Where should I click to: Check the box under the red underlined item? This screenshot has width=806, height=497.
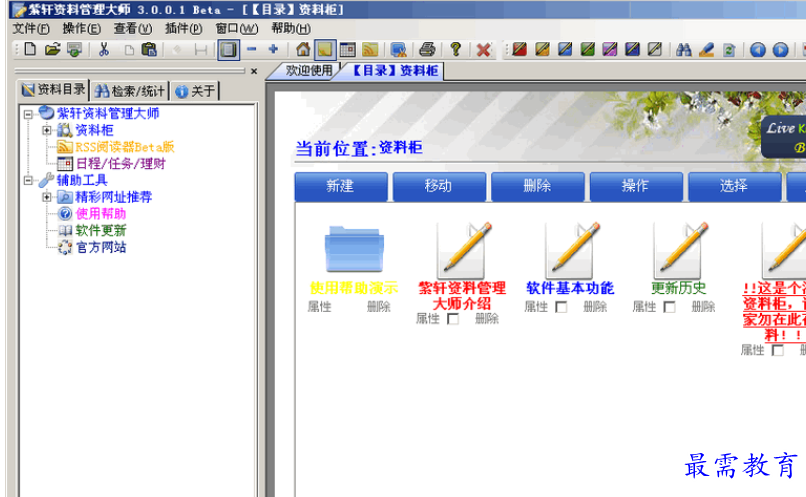point(778,351)
